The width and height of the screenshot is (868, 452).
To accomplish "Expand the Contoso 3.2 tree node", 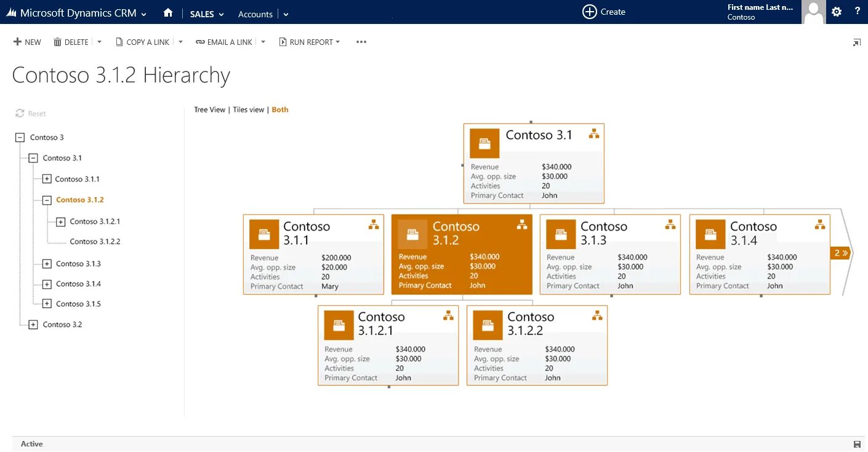I will 33,325.
